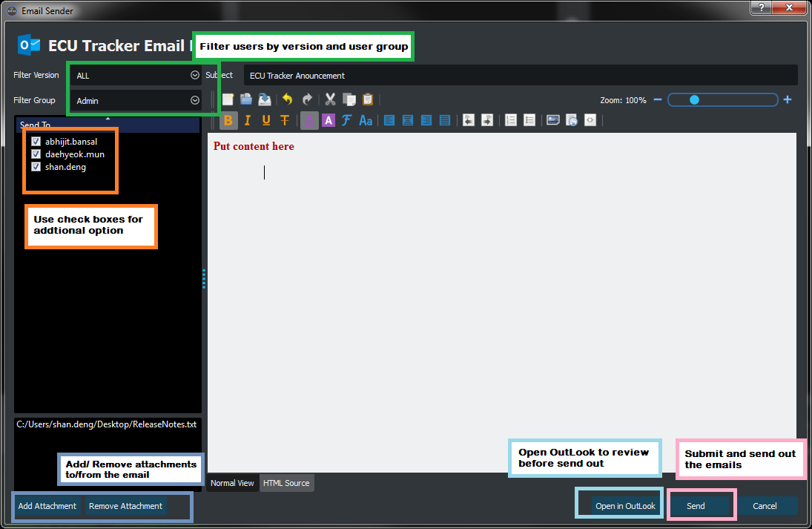Insert an HTML code snippet
The width and height of the screenshot is (812, 529).
(x=590, y=120)
